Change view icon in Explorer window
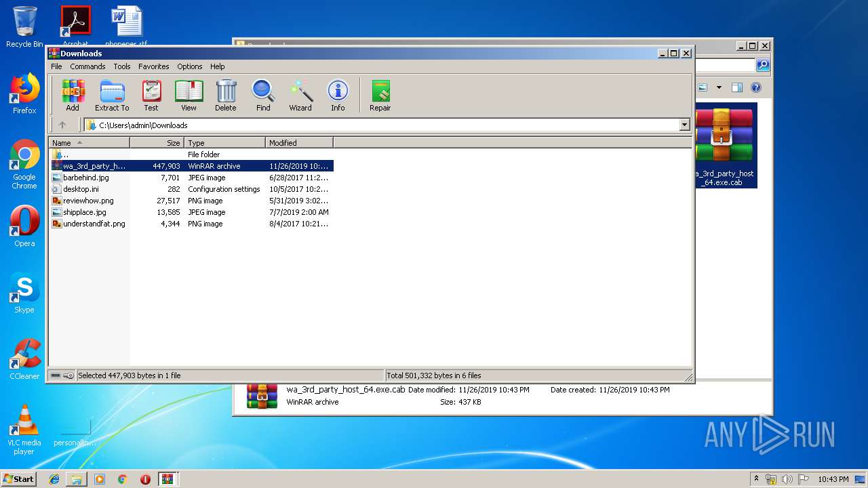This screenshot has width=868, height=488. click(x=703, y=87)
